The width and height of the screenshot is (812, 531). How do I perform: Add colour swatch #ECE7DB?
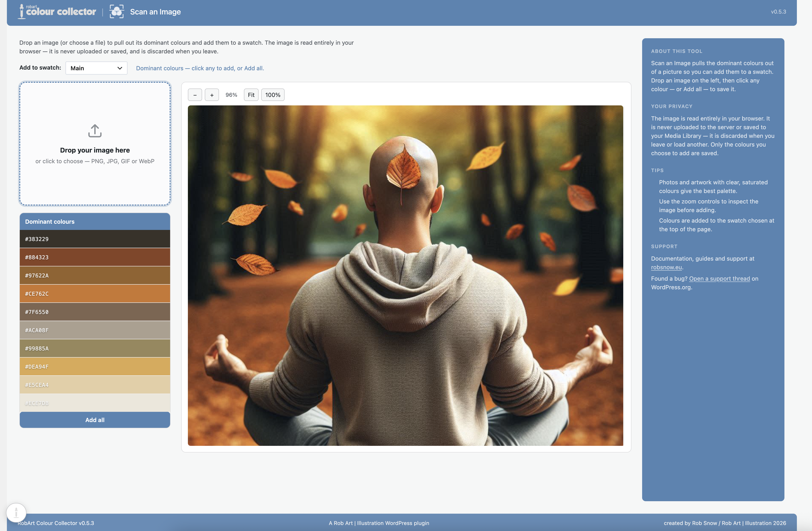point(95,403)
